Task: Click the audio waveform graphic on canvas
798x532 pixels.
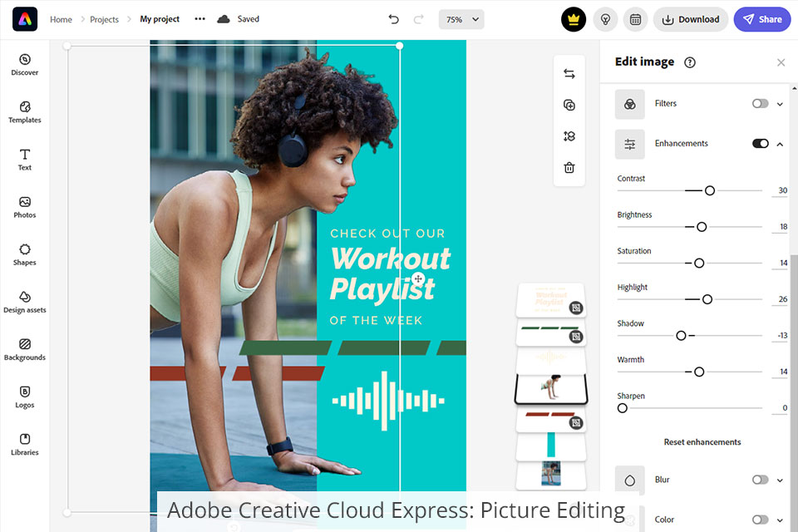Action: coord(388,401)
